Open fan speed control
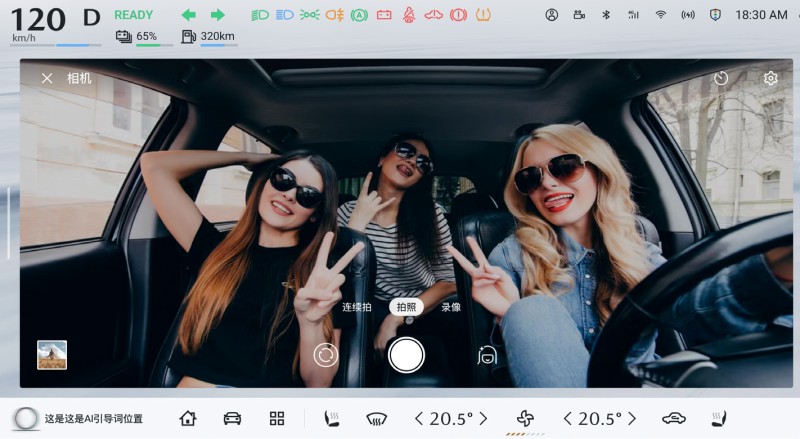The height and width of the screenshot is (439, 800). 525,419
